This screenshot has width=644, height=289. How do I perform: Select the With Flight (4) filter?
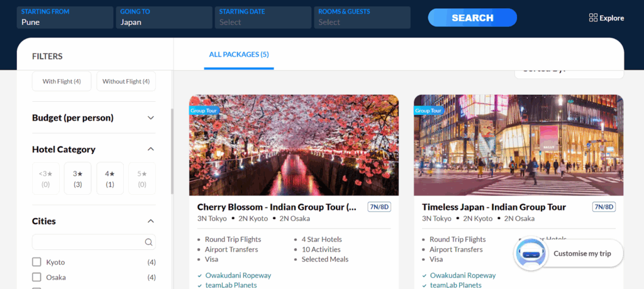click(62, 81)
